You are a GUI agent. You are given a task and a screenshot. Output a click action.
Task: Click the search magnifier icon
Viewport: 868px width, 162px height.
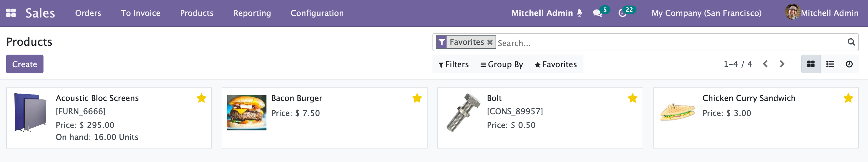point(851,42)
